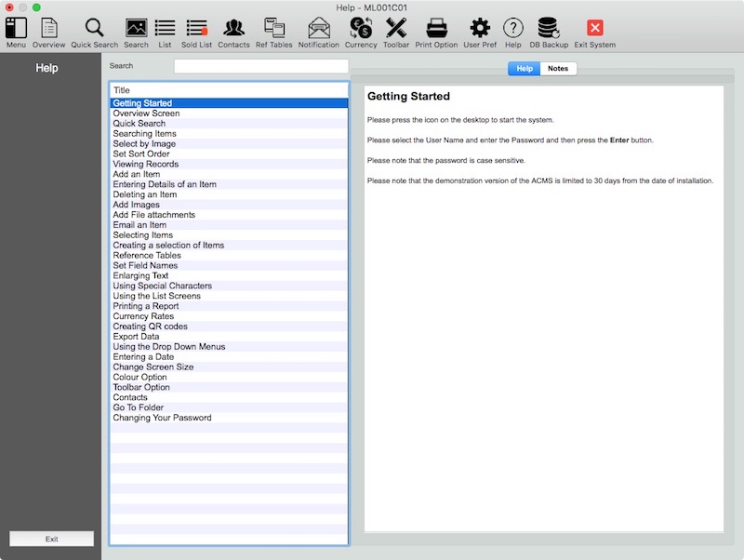Screen dimensions: 744x560
Task: Open the Ref Tables icon
Action: [273, 28]
